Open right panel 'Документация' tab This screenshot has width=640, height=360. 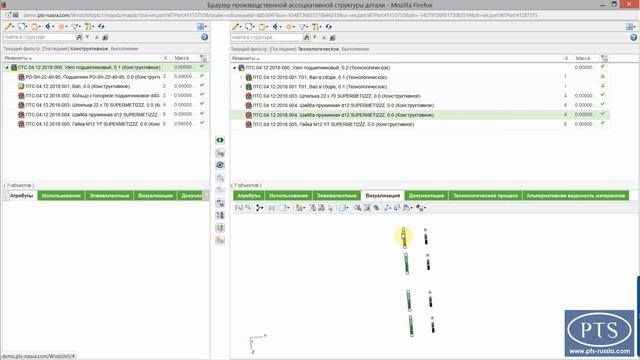coord(426,196)
